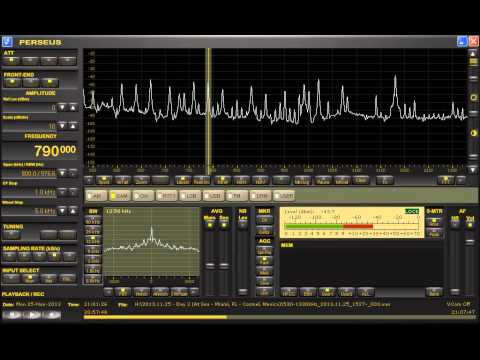
Task: Click the 790 000 frequency readout
Action: [55, 151]
